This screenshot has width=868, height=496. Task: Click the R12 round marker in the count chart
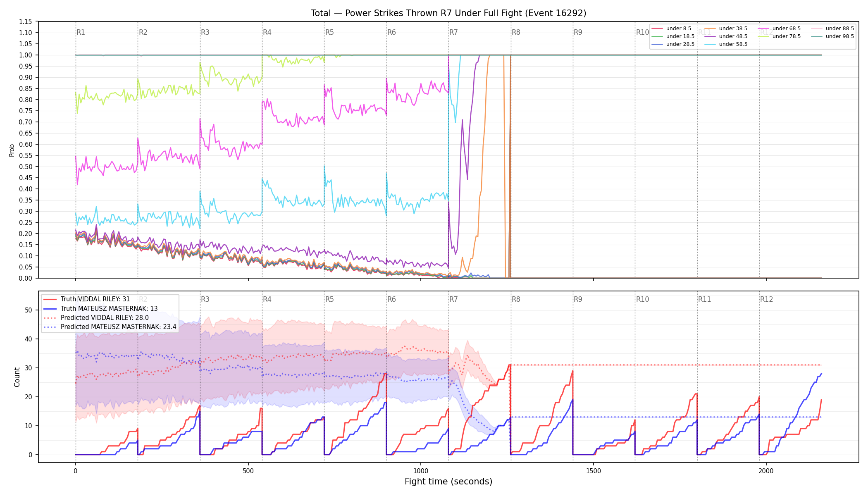(x=766, y=299)
